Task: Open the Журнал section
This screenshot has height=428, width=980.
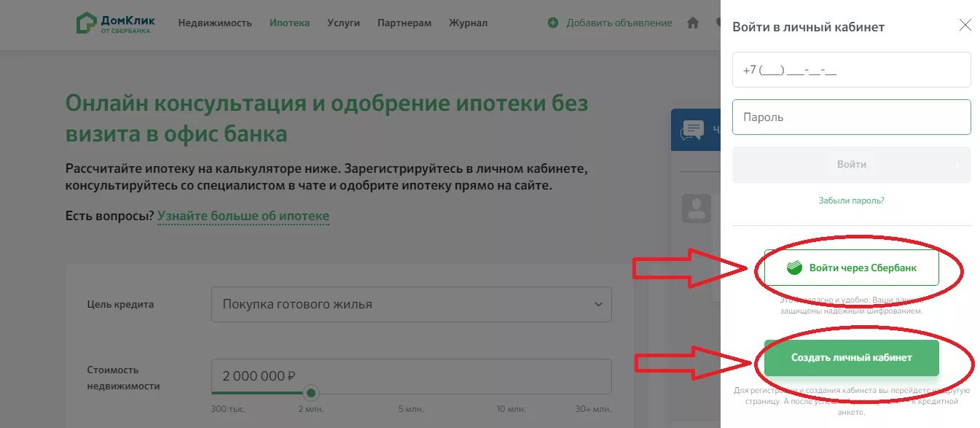Action: (x=469, y=23)
